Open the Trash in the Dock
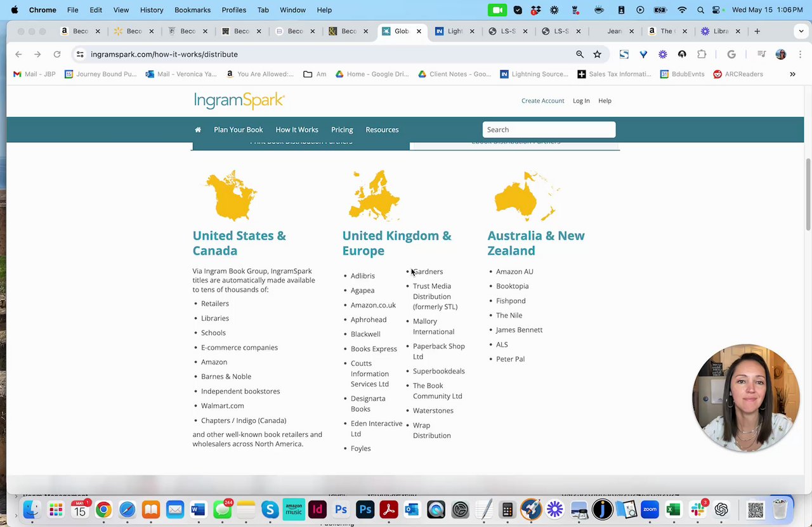Viewport: 812px width, 527px height. click(780, 509)
